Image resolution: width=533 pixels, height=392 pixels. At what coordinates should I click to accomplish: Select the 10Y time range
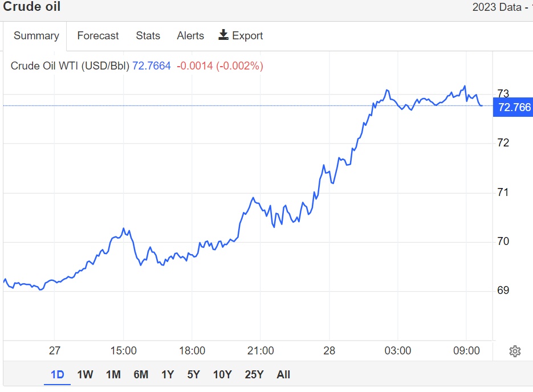(222, 374)
